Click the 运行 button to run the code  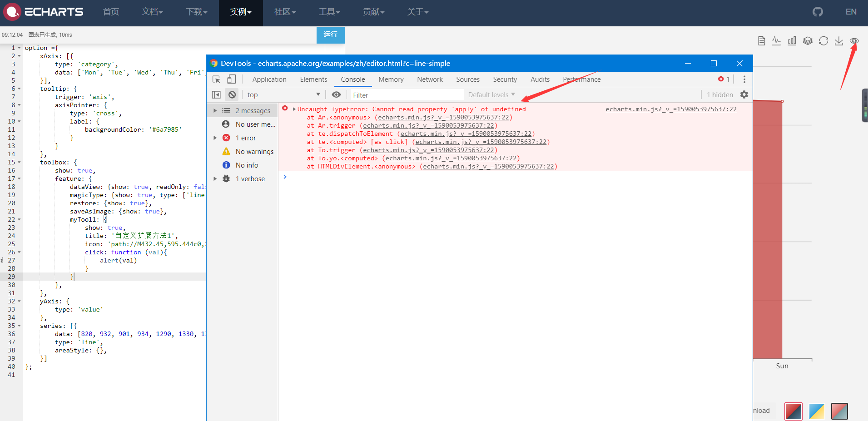[x=331, y=35]
